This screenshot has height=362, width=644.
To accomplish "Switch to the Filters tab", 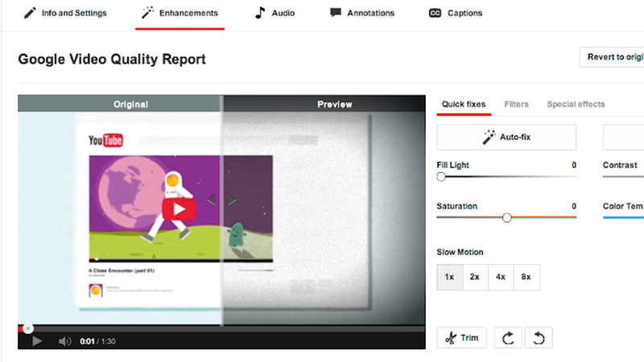I will point(516,105).
